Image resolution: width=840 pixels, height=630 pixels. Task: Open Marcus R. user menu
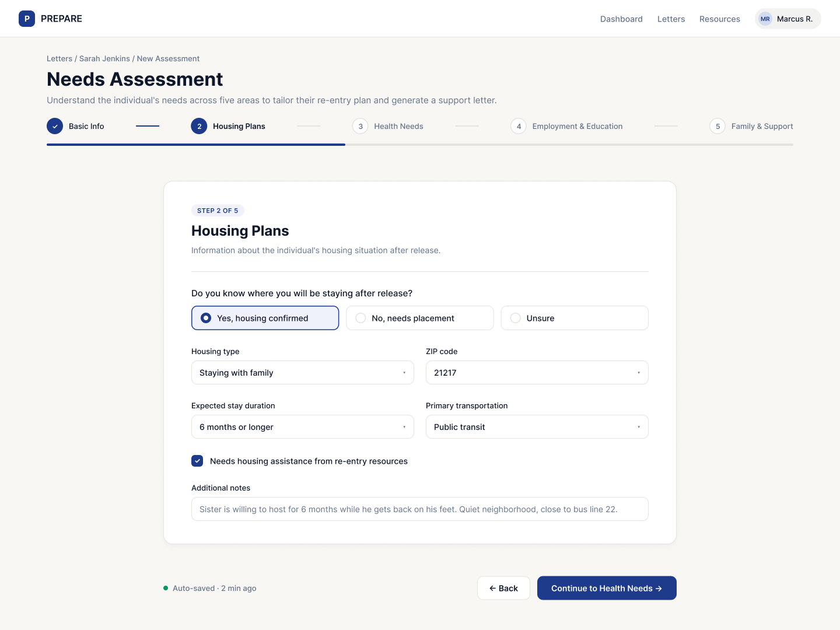[788, 19]
